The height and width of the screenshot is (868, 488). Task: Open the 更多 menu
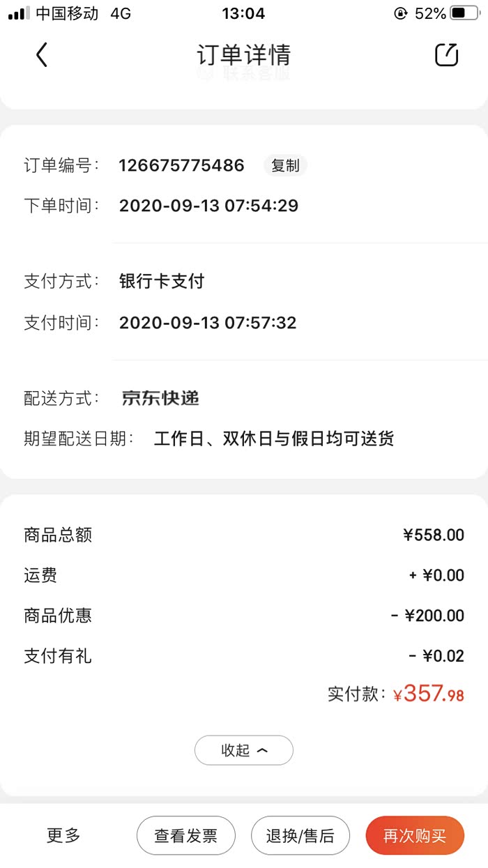click(63, 835)
